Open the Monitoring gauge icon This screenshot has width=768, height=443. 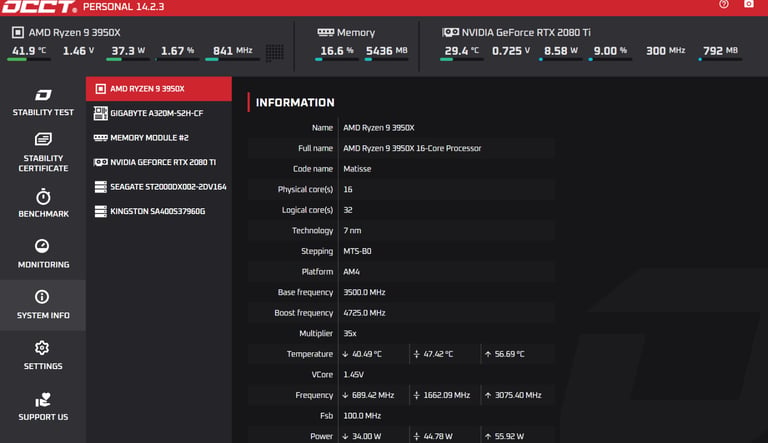coord(42,246)
